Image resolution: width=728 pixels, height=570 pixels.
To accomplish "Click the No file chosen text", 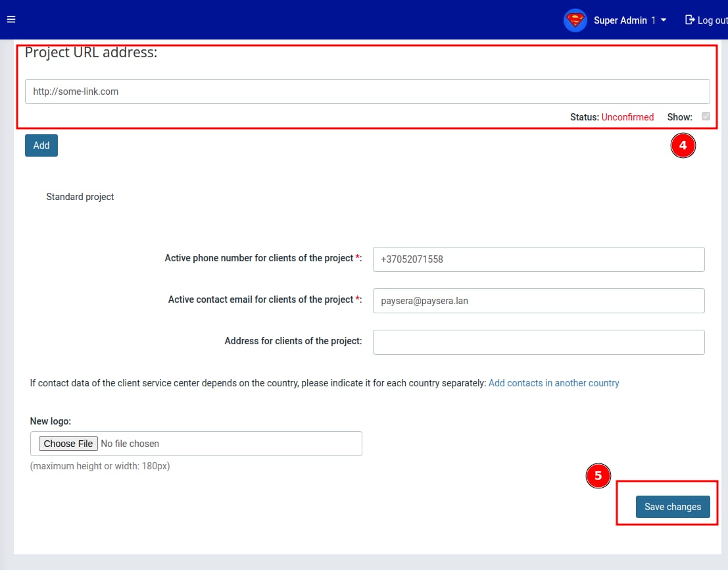I will click(x=130, y=444).
